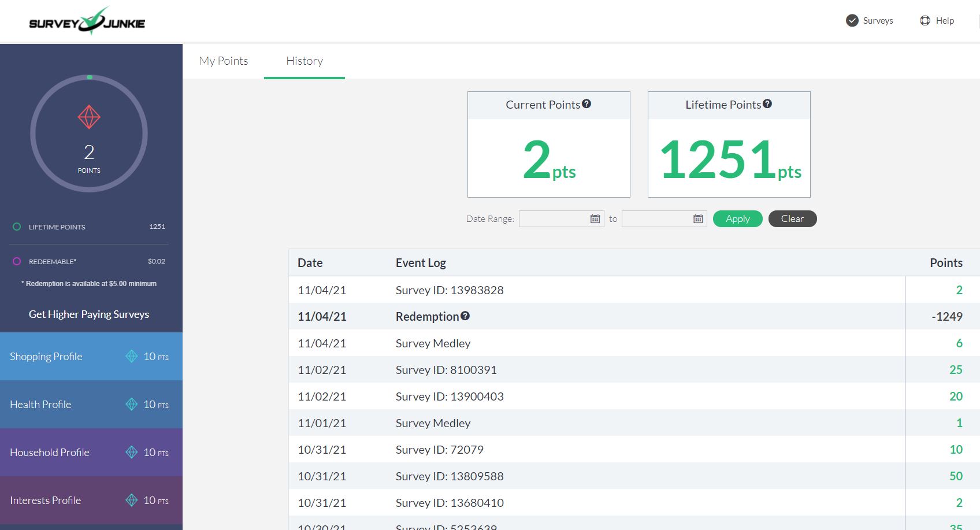Select the History tab
This screenshot has height=530, width=980.
[305, 61]
